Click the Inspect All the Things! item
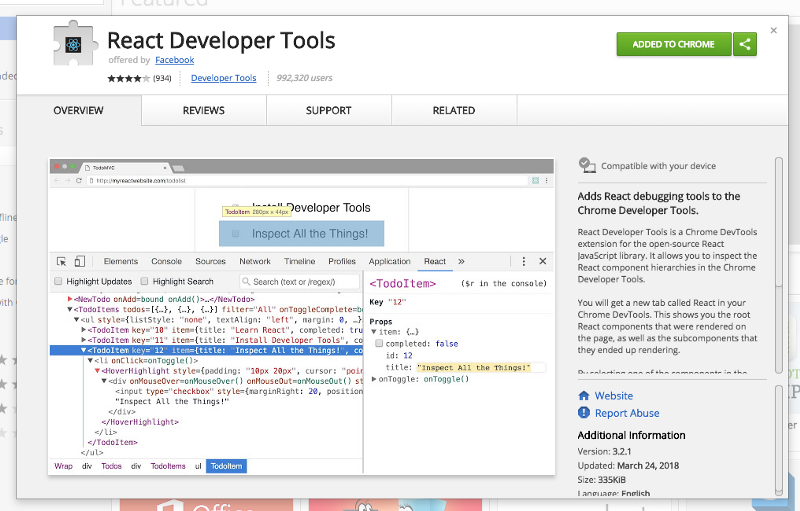Screen dimensions: 800x511 click(x=302, y=234)
